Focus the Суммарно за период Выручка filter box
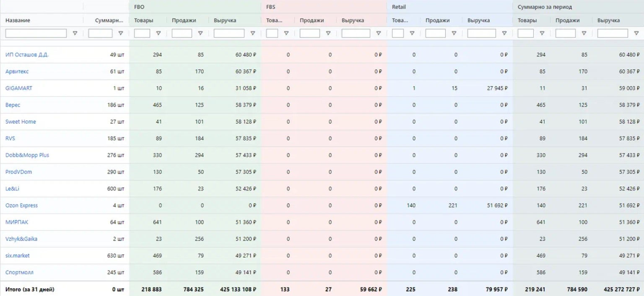 pyautogui.click(x=613, y=33)
